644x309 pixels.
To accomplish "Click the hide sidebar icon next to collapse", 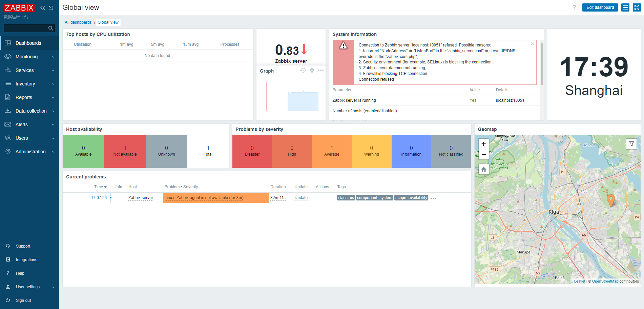I will point(51,7).
